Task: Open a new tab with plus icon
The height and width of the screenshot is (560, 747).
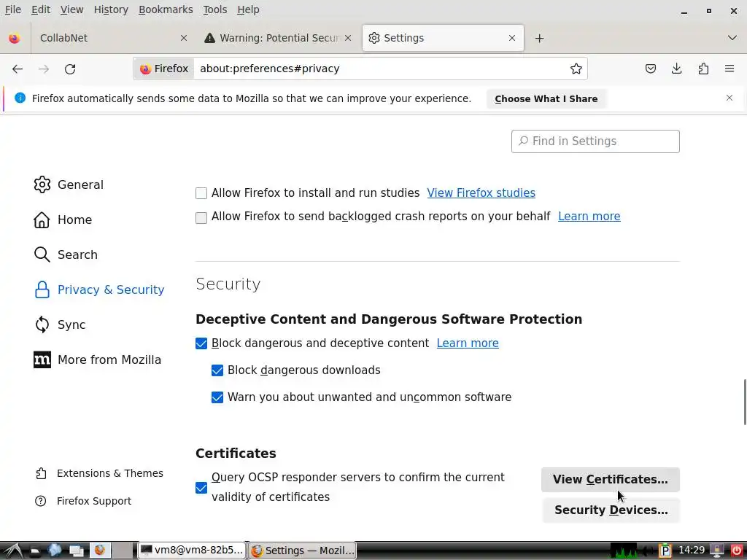Action: (x=539, y=38)
